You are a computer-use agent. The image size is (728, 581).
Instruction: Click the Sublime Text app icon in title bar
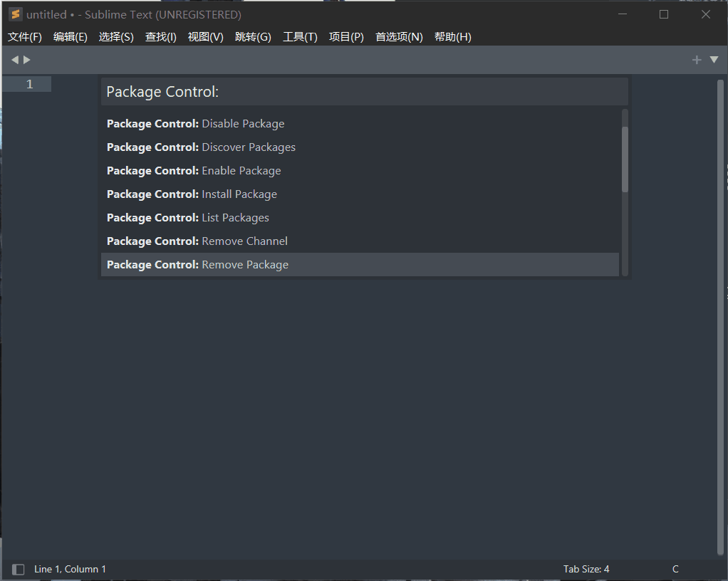(x=16, y=14)
